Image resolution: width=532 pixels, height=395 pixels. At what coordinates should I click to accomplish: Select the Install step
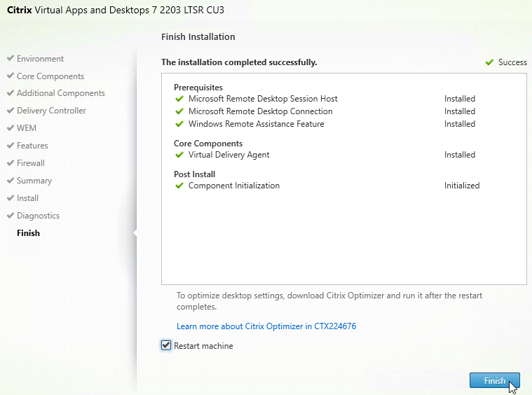27,198
